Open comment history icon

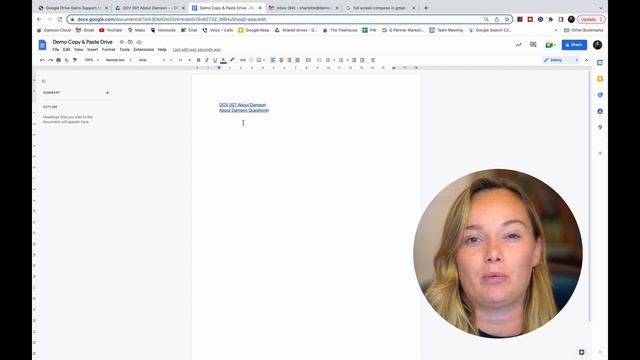coord(533,45)
